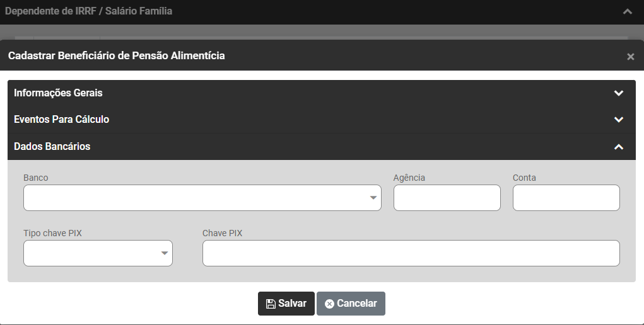Select the Chave PIX text box
This screenshot has width=644, height=325.
(x=411, y=253)
